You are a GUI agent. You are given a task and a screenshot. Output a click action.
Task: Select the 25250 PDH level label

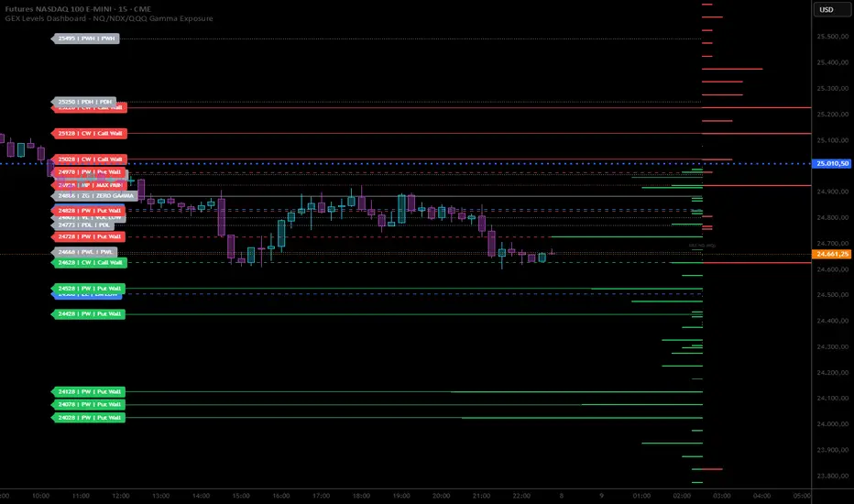[x=84, y=102]
